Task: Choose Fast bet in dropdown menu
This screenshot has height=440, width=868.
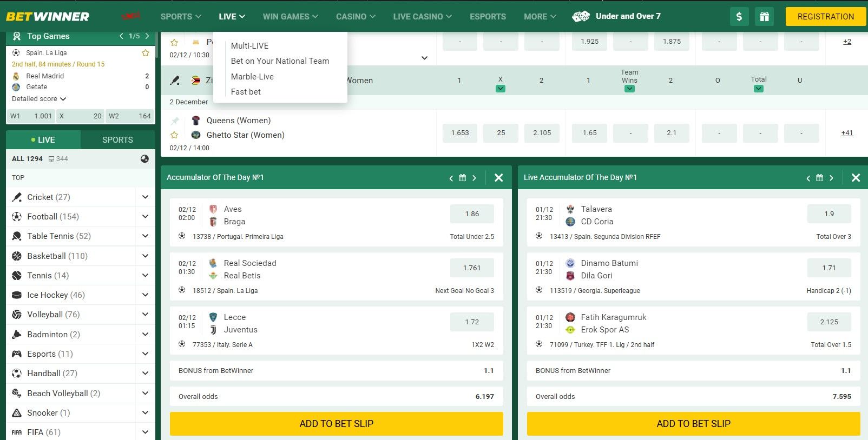Action: click(x=246, y=92)
